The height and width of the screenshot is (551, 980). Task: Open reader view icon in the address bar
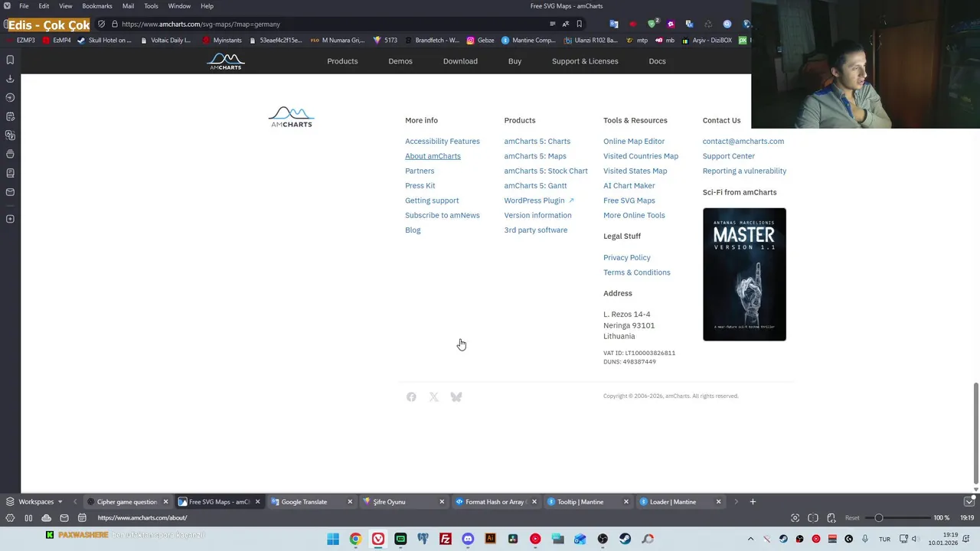point(552,24)
